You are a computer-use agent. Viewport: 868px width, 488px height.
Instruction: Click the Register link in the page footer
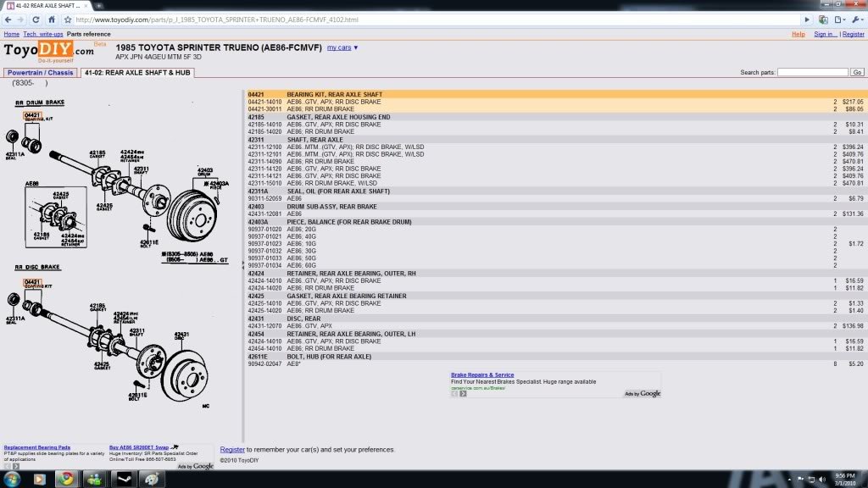point(232,450)
